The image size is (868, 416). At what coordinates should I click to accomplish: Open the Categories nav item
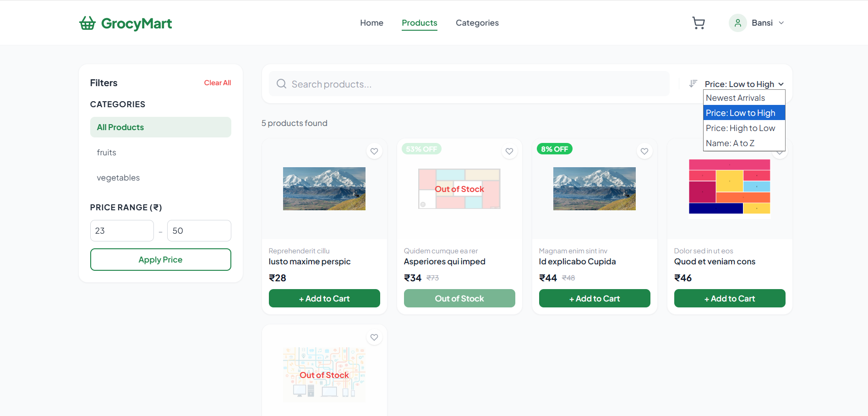point(477,23)
